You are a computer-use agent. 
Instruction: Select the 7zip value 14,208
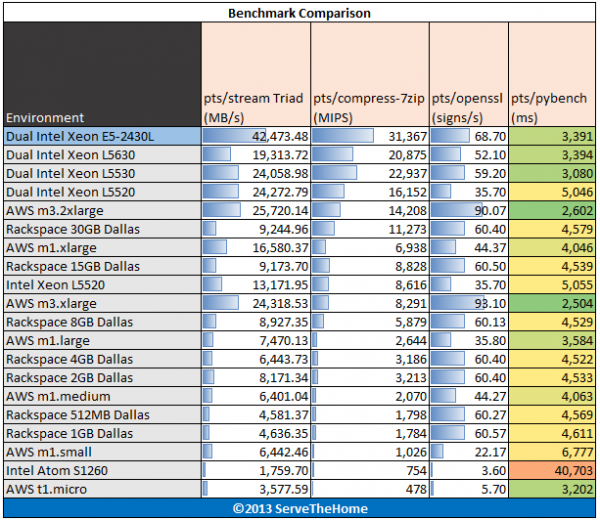point(370,210)
